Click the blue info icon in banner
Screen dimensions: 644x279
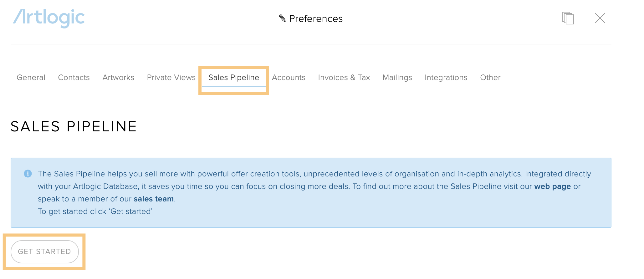(28, 174)
